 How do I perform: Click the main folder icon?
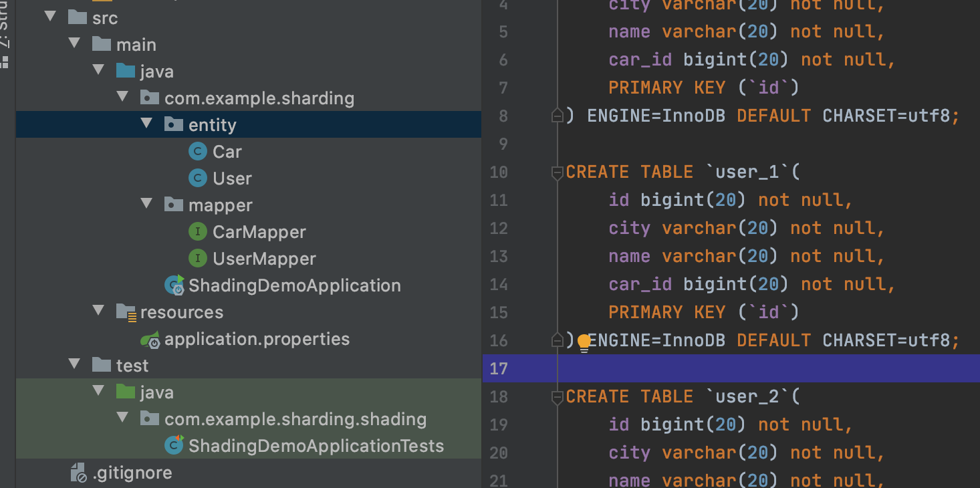(x=102, y=44)
